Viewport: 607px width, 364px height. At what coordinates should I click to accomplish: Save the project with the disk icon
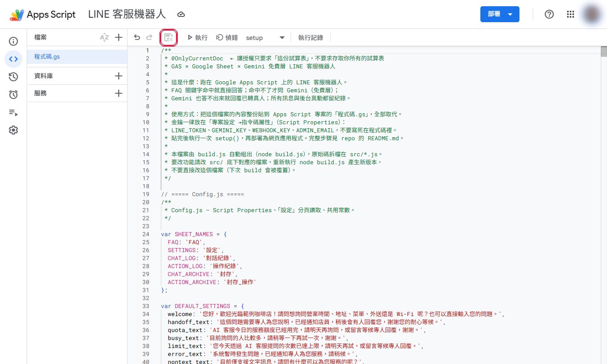(168, 38)
